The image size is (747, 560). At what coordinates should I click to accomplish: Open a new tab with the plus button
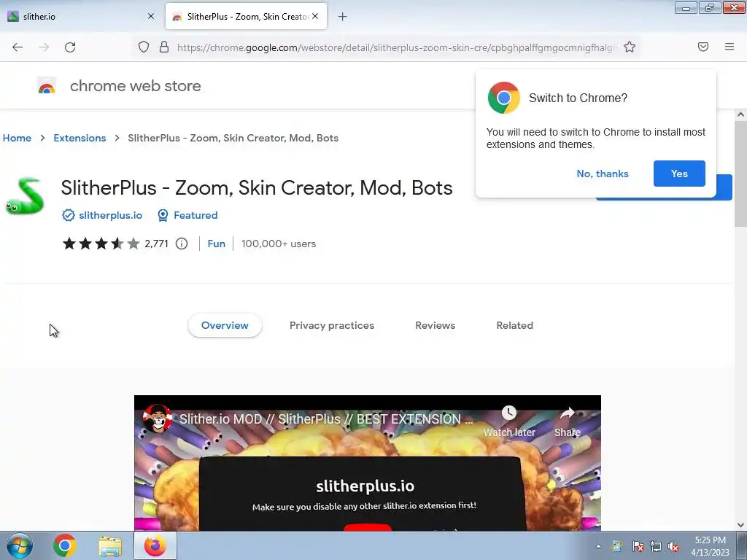pos(342,17)
